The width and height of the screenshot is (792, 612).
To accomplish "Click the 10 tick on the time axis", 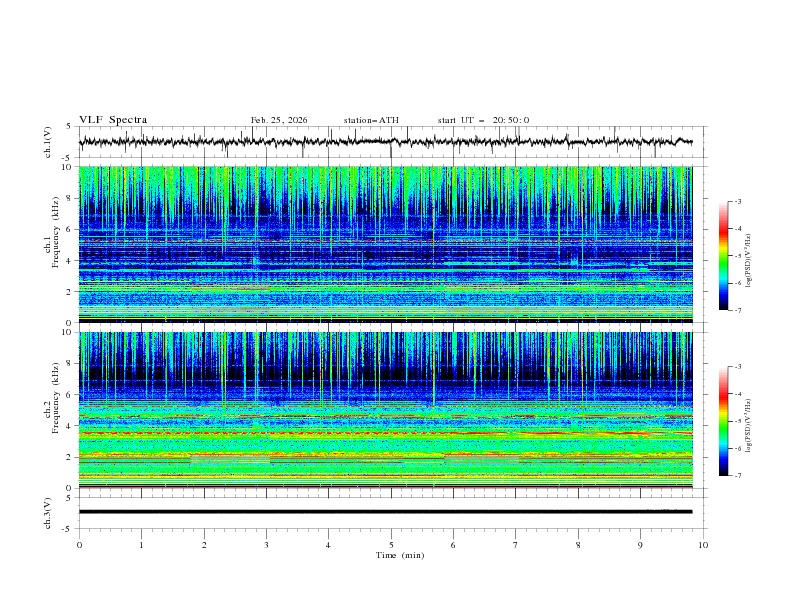I will pos(703,545).
